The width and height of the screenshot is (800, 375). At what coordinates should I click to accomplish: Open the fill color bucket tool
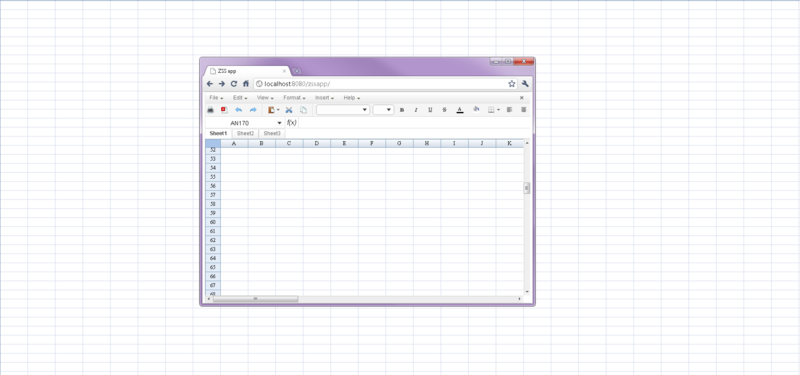click(x=476, y=109)
